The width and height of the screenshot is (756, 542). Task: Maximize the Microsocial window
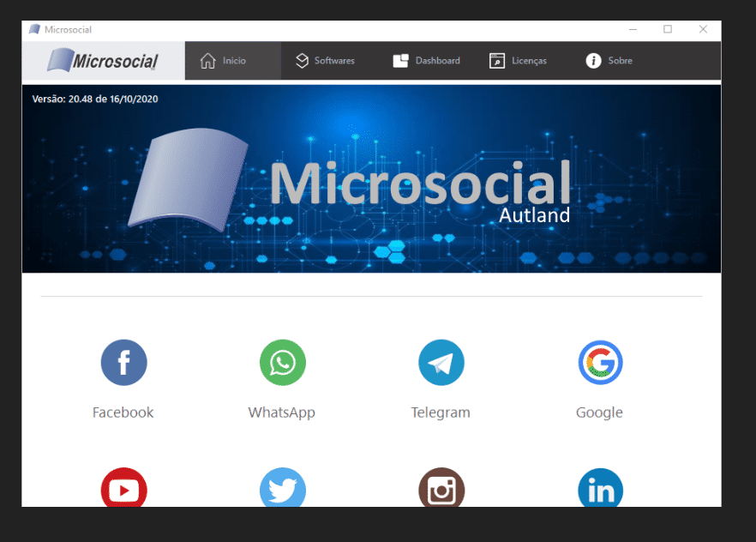668,29
